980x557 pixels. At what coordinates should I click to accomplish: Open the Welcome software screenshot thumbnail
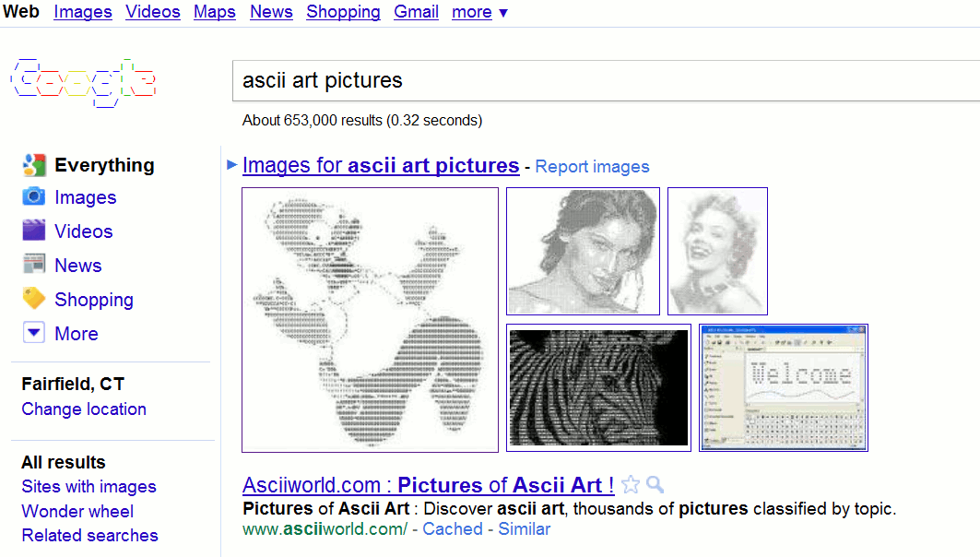click(x=783, y=387)
